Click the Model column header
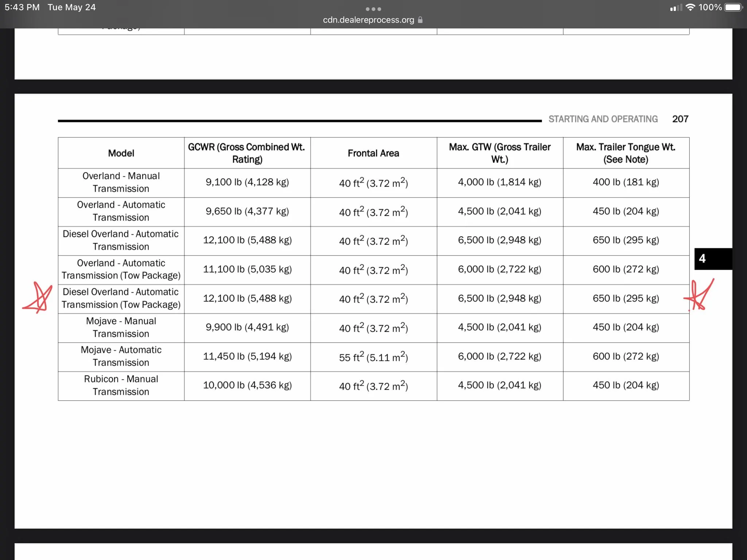747x560 pixels. pyautogui.click(x=121, y=153)
